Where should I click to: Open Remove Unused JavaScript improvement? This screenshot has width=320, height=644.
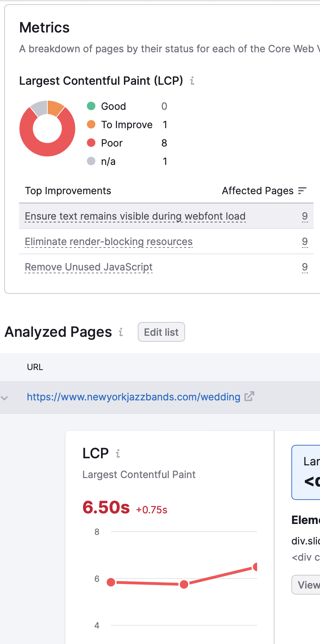(x=89, y=267)
